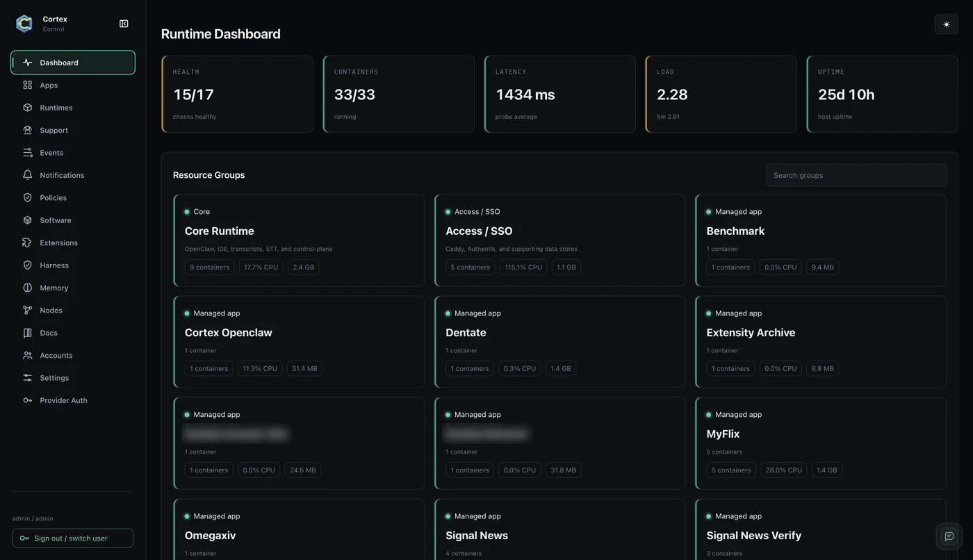Click the Harness shield-check icon
This screenshot has height=560, width=973.
(28, 265)
